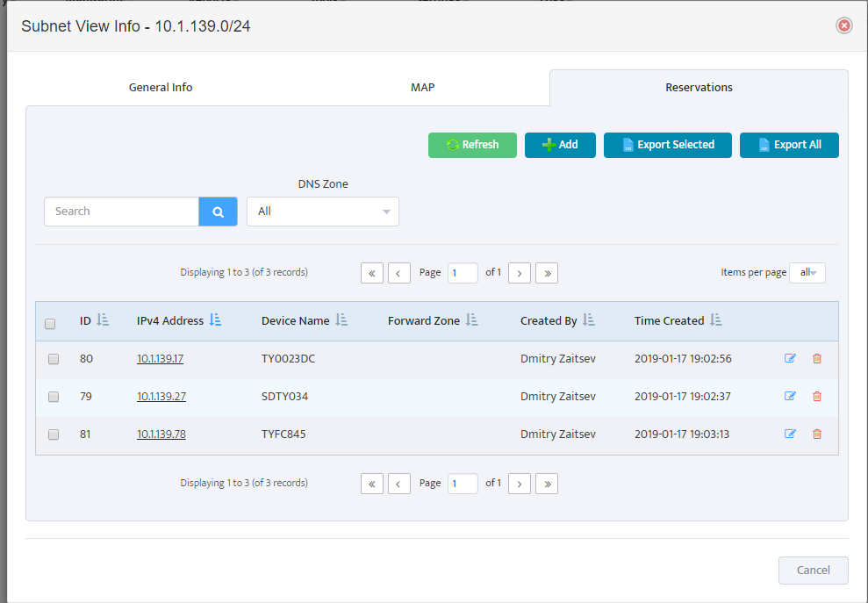
Task: Switch to the General Info tab
Action: pos(161,88)
